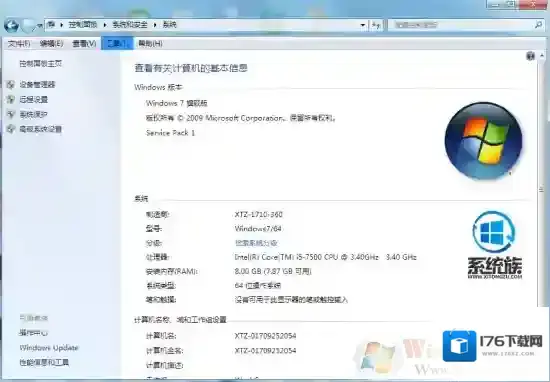Click Windows 7 旗舰版 edition text
Viewport: 550px width, 382px height.
tap(176, 103)
